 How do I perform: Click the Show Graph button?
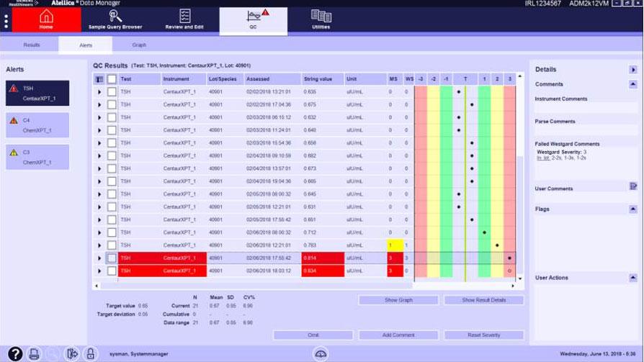coord(398,300)
